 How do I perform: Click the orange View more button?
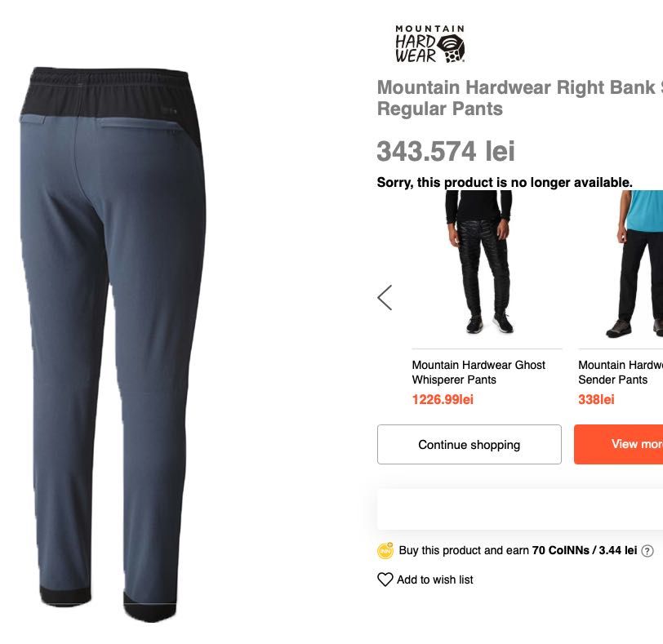pyautogui.click(x=619, y=445)
